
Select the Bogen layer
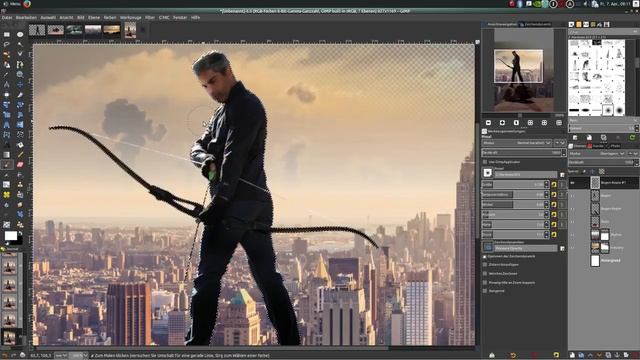603,196
